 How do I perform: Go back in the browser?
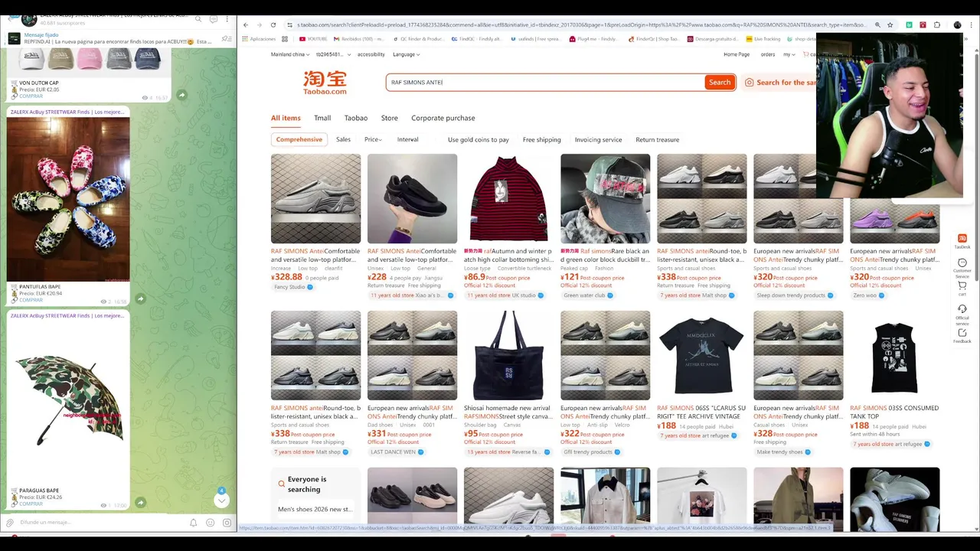(246, 24)
